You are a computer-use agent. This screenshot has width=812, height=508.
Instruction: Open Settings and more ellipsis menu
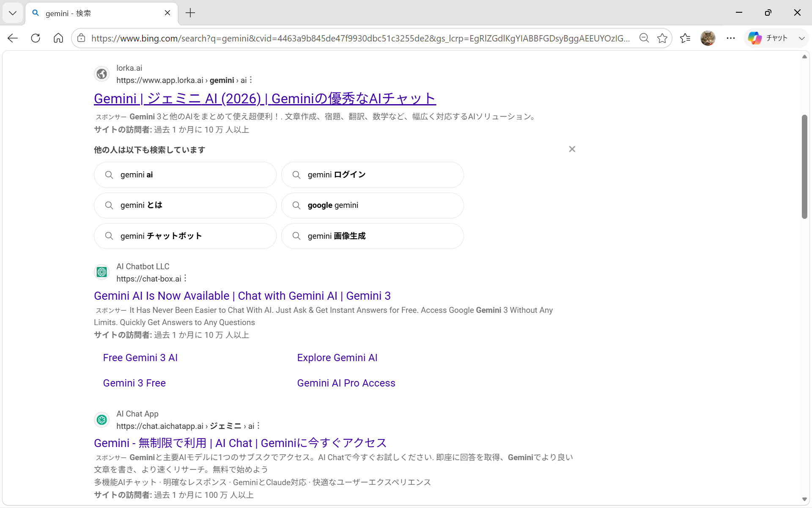pyautogui.click(x=731, y=38)
